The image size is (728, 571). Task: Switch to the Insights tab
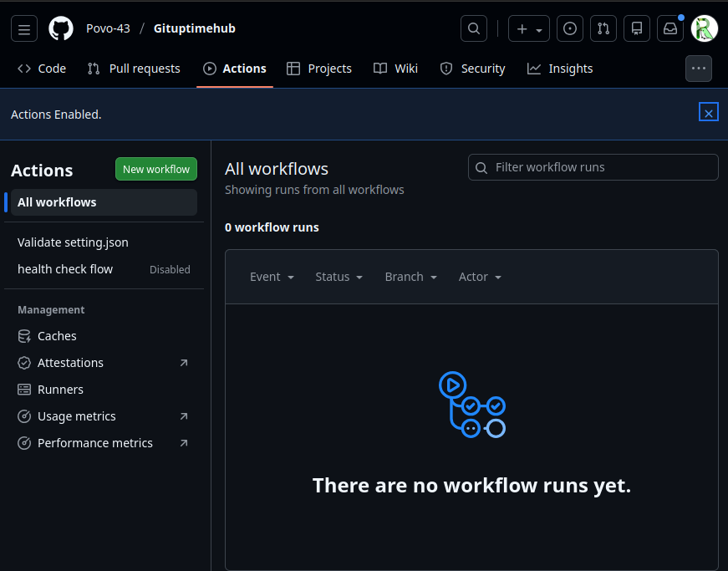pos(560,69)
